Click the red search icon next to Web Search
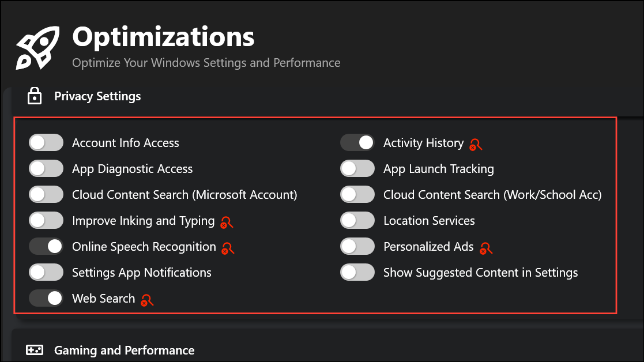The width and height of the screenshot is (644, 362). coord(147,300)
